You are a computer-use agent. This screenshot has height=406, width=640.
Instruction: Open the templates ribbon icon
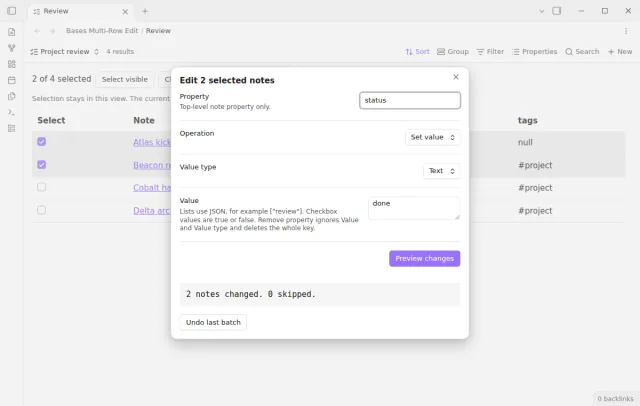(11, 96)
